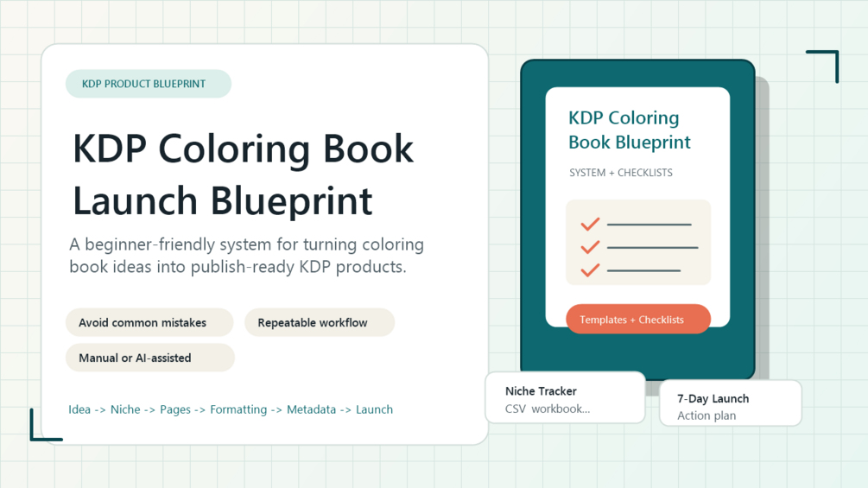Viewport: 868px width, 488px height.
Task: Click the third orange checkmark in the checklist
Action: coord(590,270)
